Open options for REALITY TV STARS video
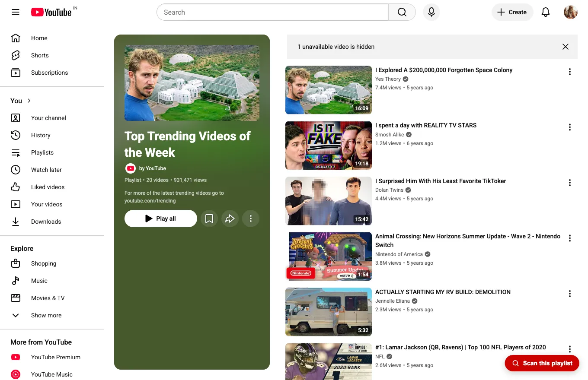The width and height of the screenshot is (588, 380). point(570,127)
